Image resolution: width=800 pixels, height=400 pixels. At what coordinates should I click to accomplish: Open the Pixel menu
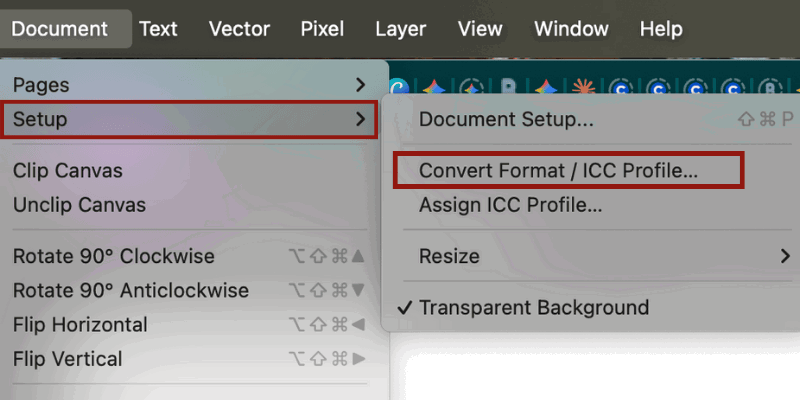pyautogui.click(x=322, y=29)
